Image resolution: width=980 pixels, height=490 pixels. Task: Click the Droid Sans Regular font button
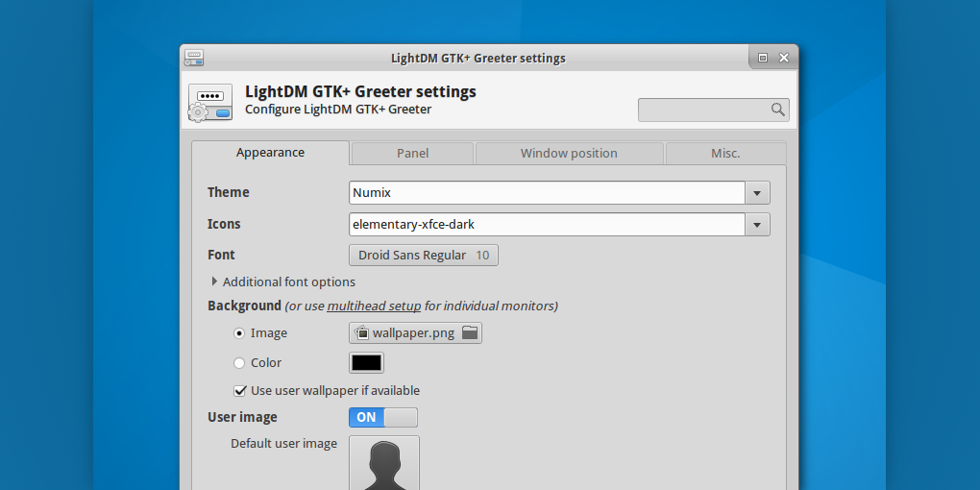click(x=423, y=256)
